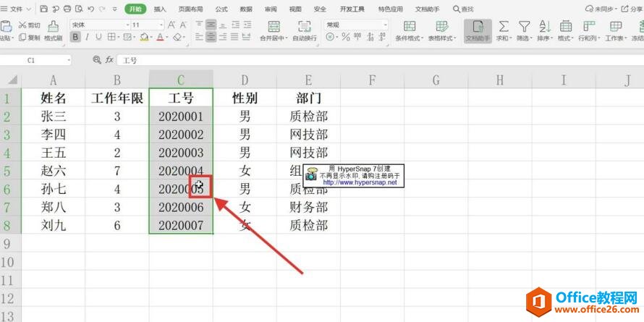644x322 pixels.
Task: Click the Copy (复制) button
Action: [30, 38]
